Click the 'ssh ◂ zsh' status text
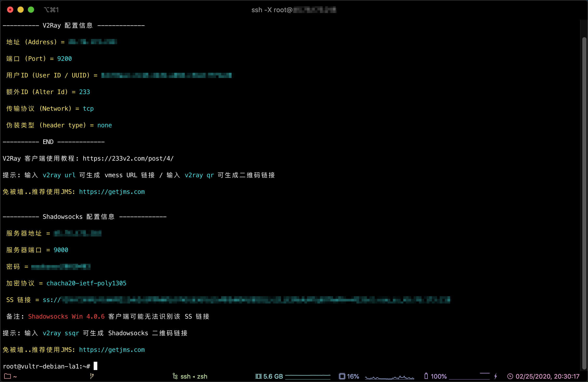This screenshot has width=588, height=382. [194, 376]
